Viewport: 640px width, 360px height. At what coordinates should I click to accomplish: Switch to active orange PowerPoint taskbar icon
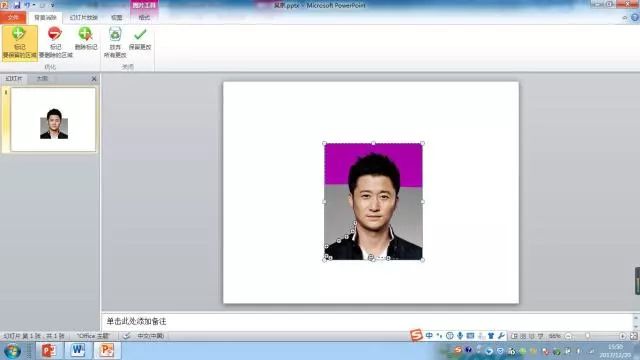(107, 350)
